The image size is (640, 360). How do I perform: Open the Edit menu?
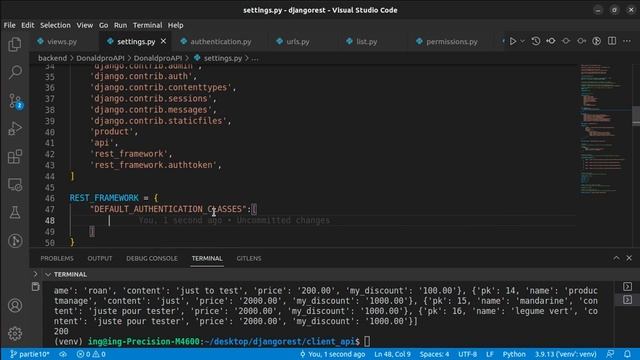click(27, 25)
